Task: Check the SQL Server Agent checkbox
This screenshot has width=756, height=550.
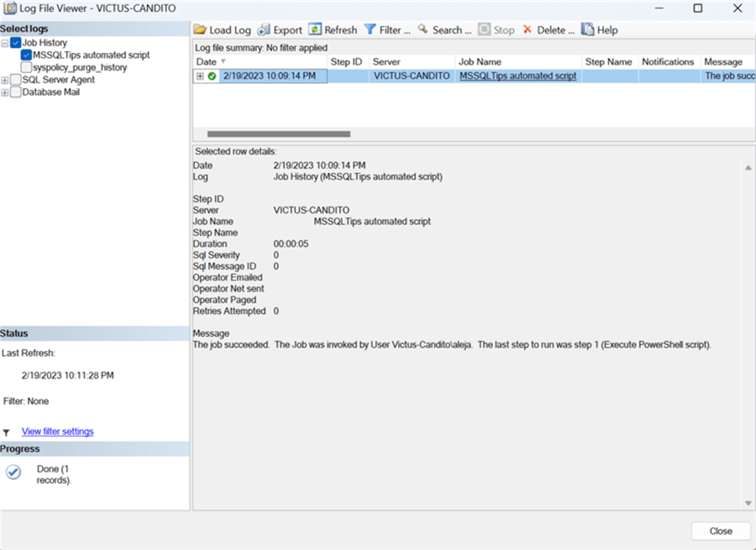Action: (15, 80)
